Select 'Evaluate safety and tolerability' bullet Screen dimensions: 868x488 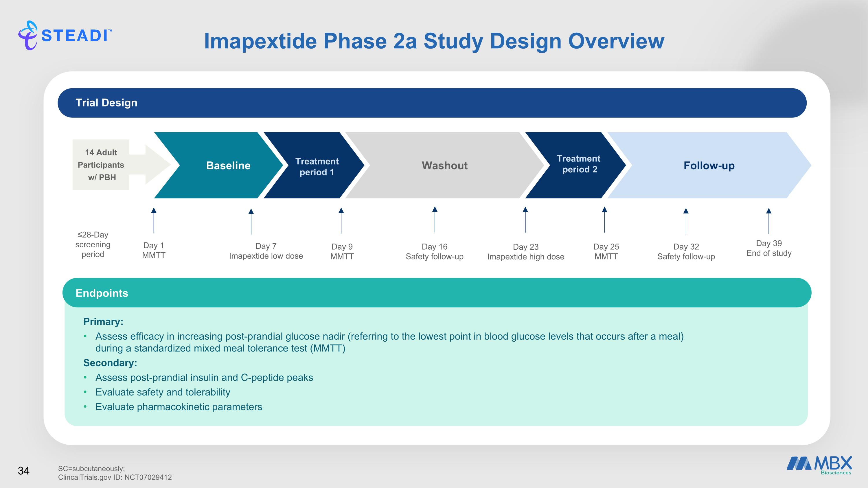coord(163,392)
